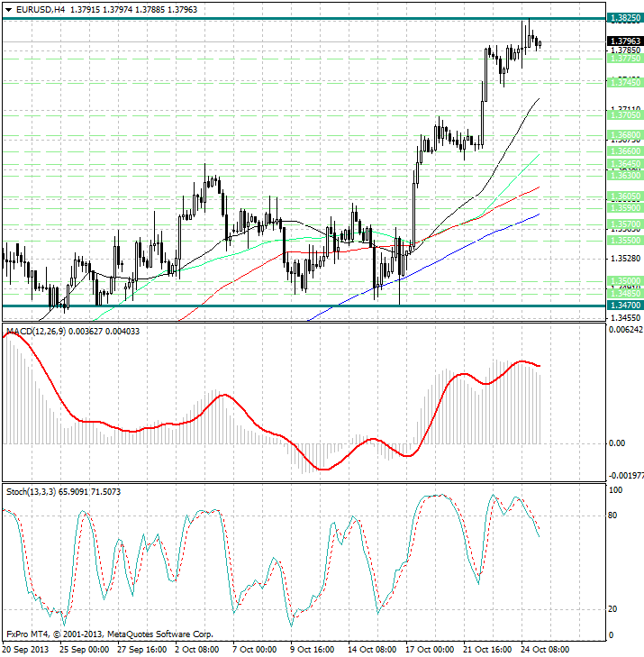Screen dimensions: 644x657
Task: Click the 1.35280 price scale value
Action: (625, 258)
